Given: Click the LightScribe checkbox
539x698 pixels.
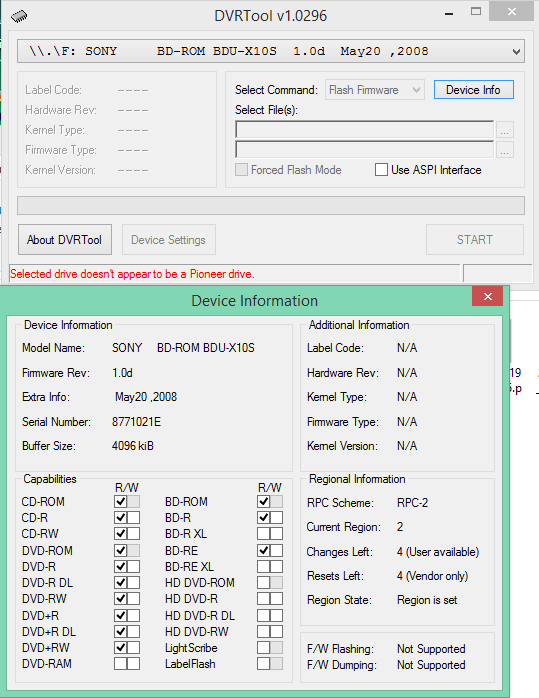Looking at the screenshot, I should tap(263, 648).
